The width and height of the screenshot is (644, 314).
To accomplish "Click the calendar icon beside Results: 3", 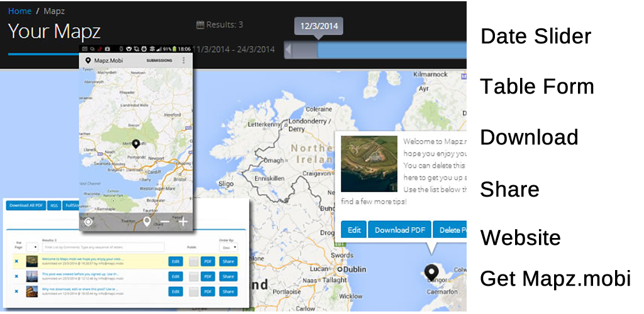I will click(200, 25).
